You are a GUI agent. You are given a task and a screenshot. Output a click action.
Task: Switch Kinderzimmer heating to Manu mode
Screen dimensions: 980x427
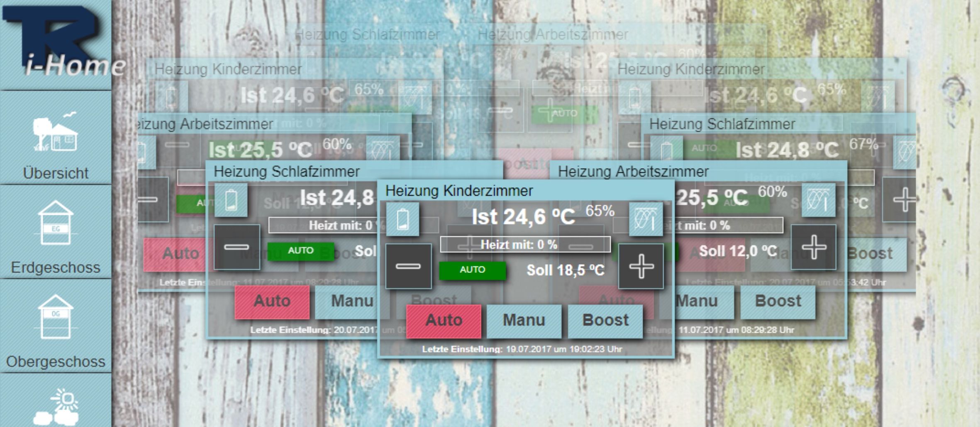pos(524,321)
